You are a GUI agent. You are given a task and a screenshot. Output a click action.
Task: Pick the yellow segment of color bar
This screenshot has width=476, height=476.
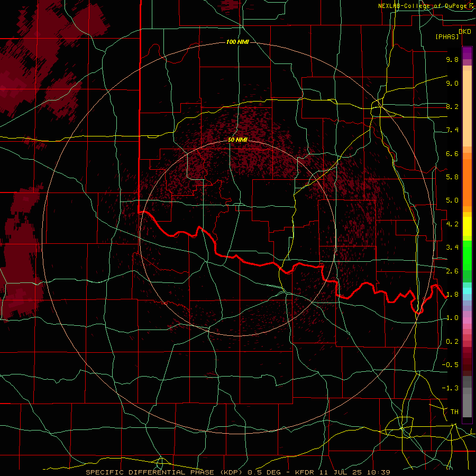(x=467, y=226)
